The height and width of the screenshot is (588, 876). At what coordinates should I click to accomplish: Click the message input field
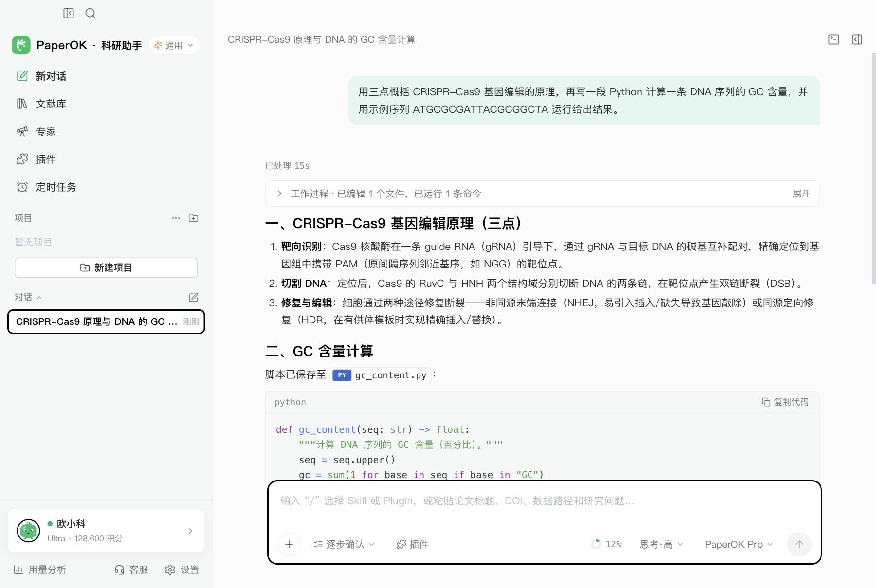[544, 501]
